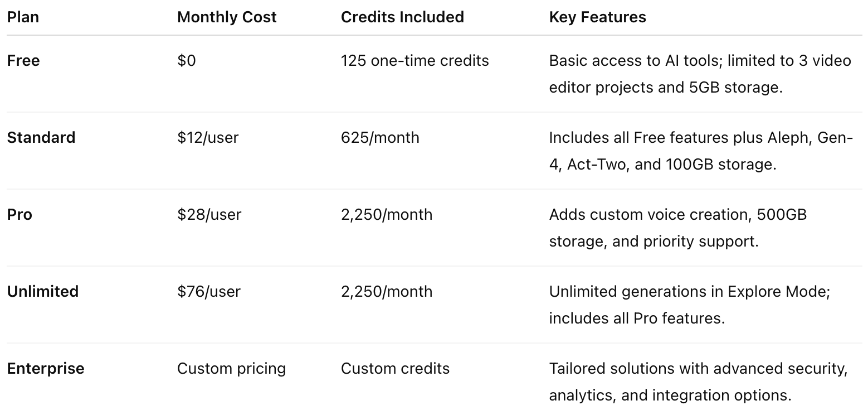The width and height of the screenshot is (868, 415).
Task: Select the Standard plan name
Action: click(41, 137)
